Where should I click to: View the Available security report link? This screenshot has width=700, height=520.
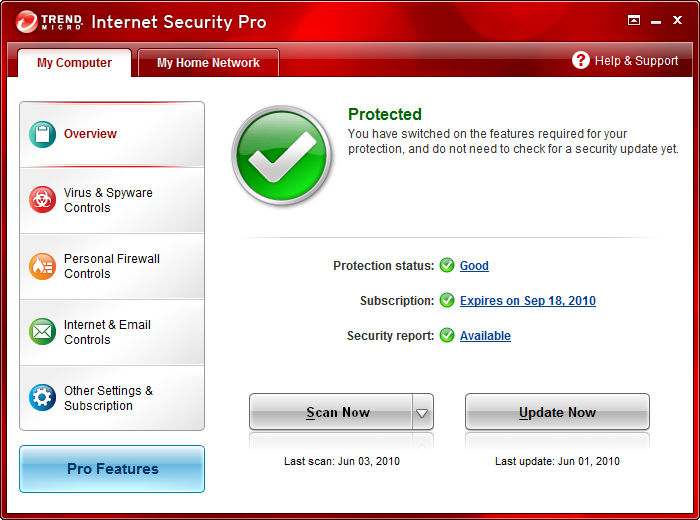point(485,336)
